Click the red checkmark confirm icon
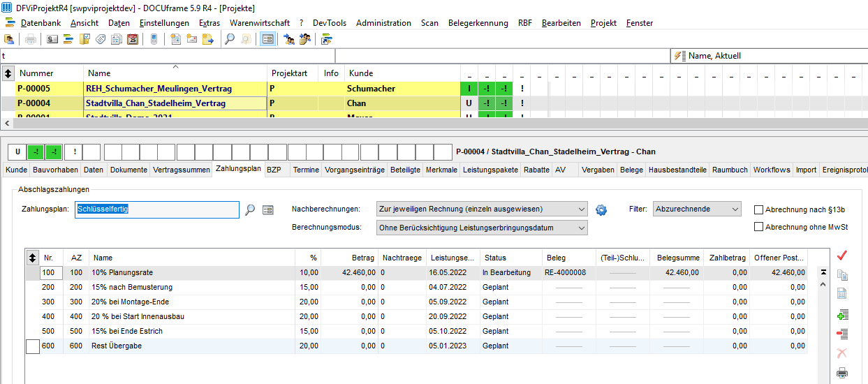Screen dimensions: 868x384 coord(841,256)
